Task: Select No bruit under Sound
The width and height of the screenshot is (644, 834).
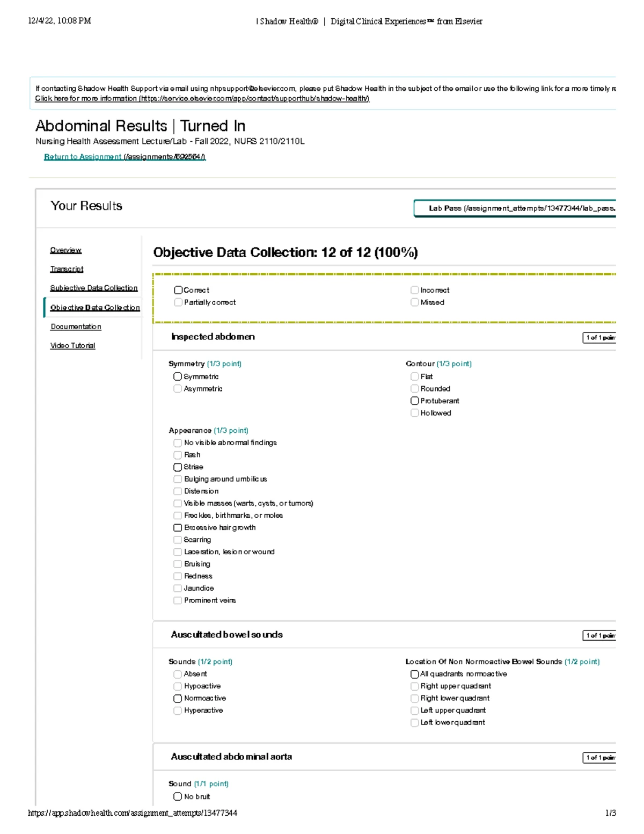Action: click(x=178, y=796)
